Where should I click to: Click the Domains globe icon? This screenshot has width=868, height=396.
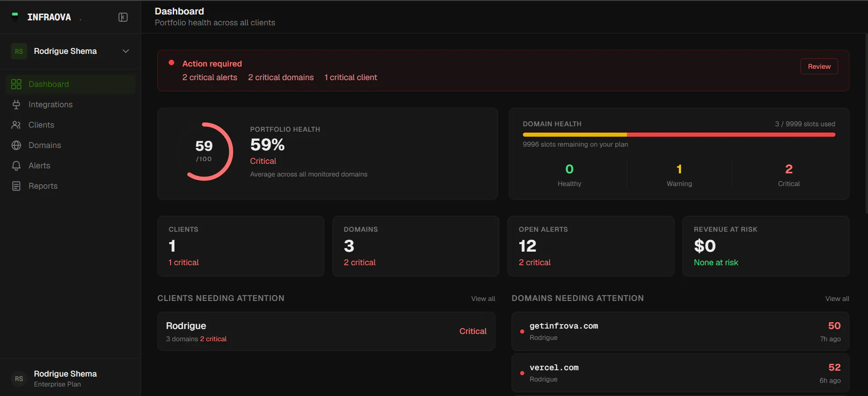coord(16,145)
